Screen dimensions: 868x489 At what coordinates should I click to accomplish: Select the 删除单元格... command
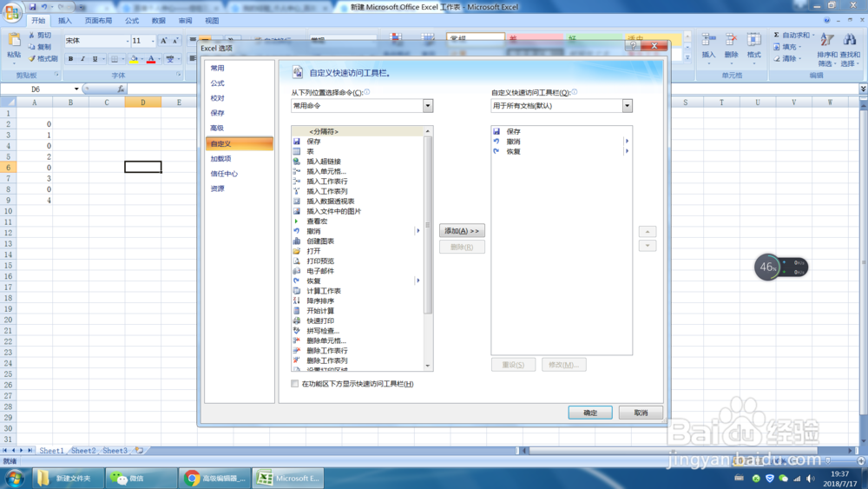pyautogui.click(x=357, y=340)
